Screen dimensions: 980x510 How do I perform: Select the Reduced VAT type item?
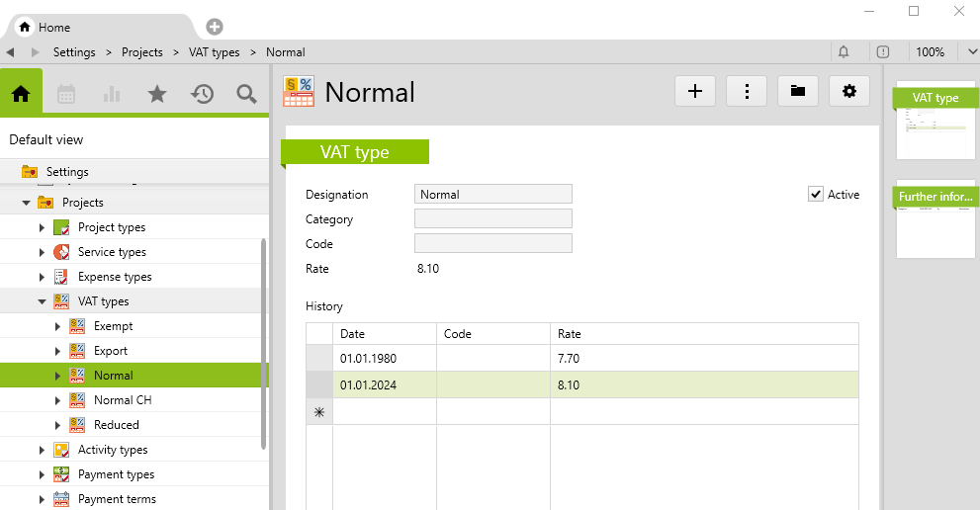coord(116,425)
